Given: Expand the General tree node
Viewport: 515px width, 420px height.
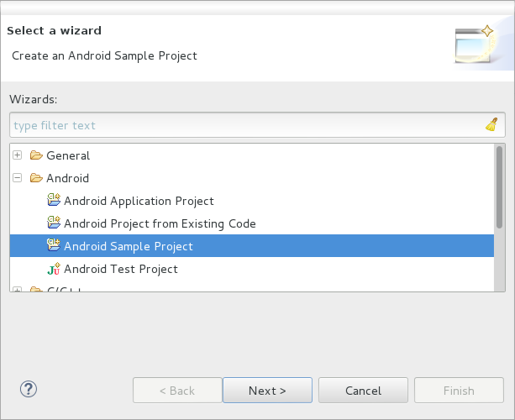Looking at the screenshot, I should click(x=17, y=155).
